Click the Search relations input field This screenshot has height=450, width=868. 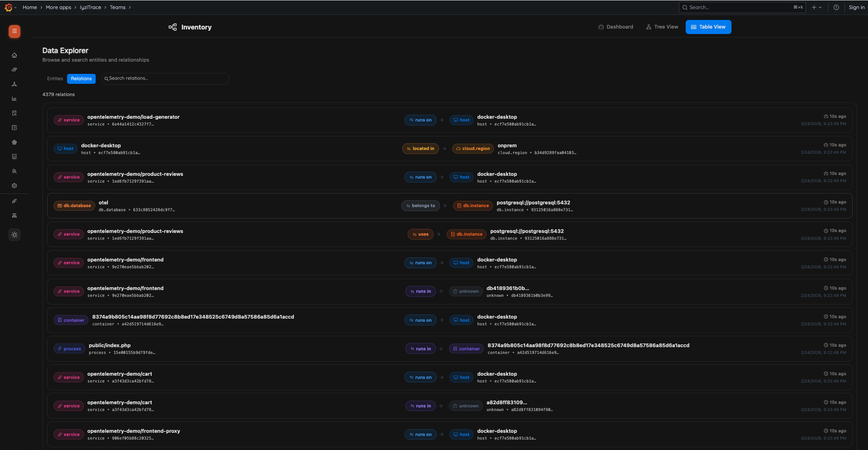165,78
